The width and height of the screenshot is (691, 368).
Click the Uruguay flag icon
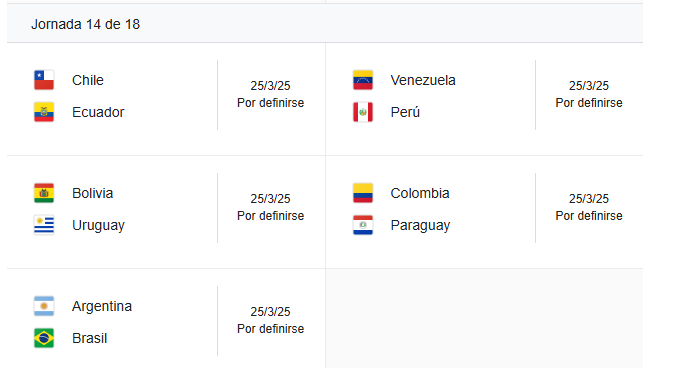coord(44,225)
